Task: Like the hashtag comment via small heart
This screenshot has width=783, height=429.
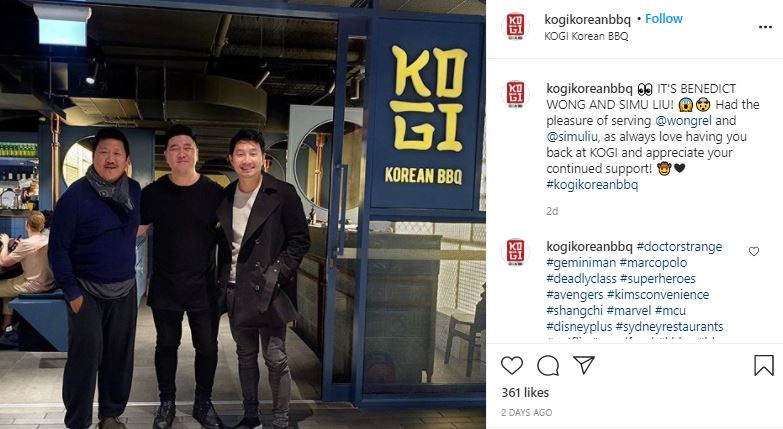Action: (x=754, y=251)
